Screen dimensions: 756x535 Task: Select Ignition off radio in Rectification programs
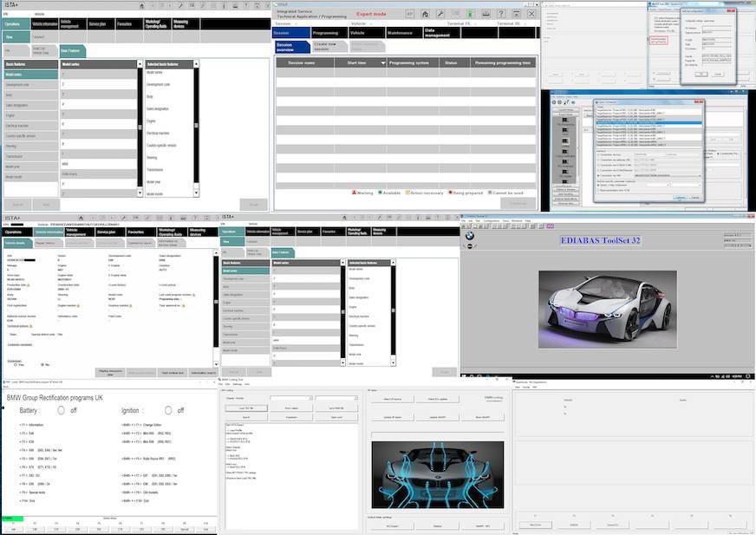click(x=168, y=410)
